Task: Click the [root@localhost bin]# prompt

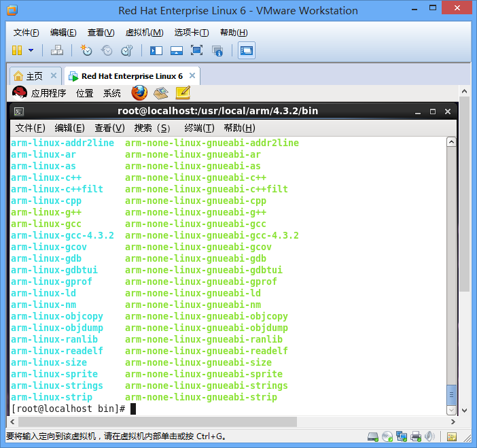Action: pyautogui.click(x=68, y=409)
